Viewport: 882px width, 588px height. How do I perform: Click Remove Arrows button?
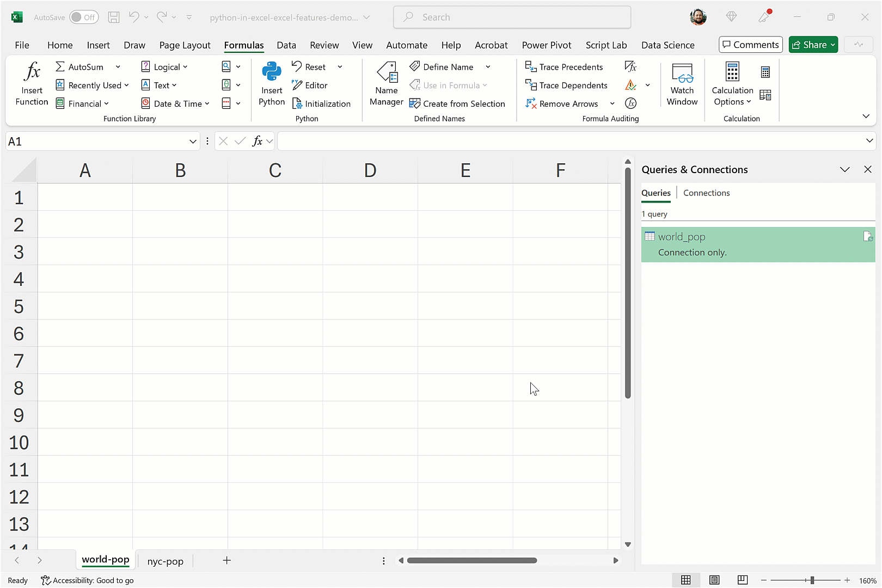[562, 103]
